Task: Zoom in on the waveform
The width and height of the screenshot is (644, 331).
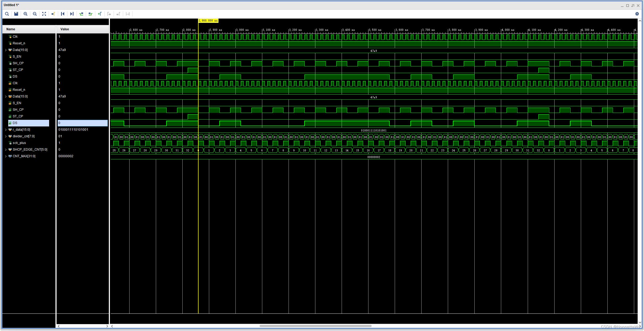Action: click(x=25, y=14)
